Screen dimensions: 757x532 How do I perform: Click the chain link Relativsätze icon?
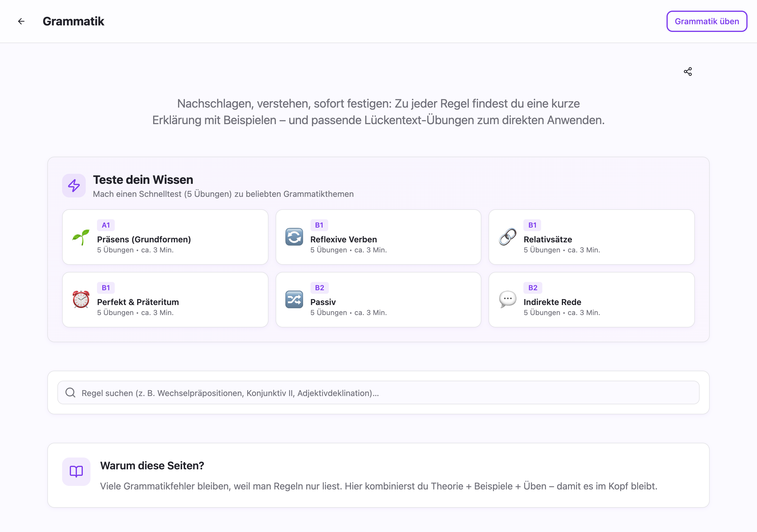pos(507,237)
